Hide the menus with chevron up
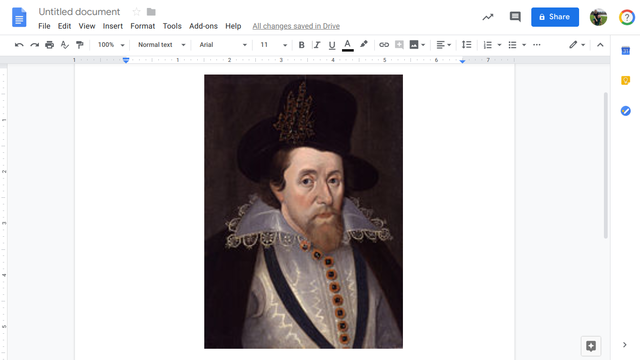 [x=600, y=45]
